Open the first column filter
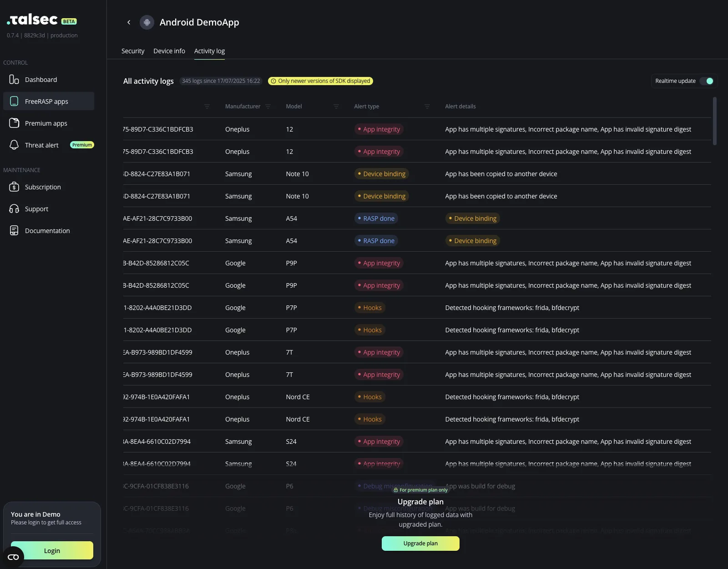This screenshot has height=569, width=728. coord(207,107)
